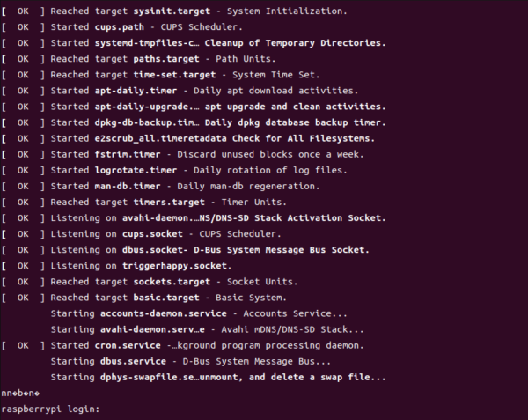The height and width of the screenshot is (420, 528).
Task: Click the e2scrub_all.timer line
Action: tap(188, 138)
